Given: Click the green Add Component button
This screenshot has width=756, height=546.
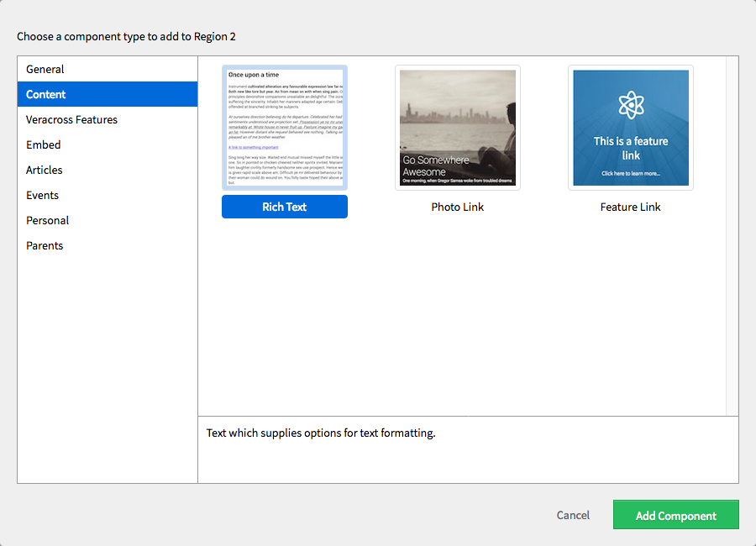Looking at the screenshot, I should [676, 515].
